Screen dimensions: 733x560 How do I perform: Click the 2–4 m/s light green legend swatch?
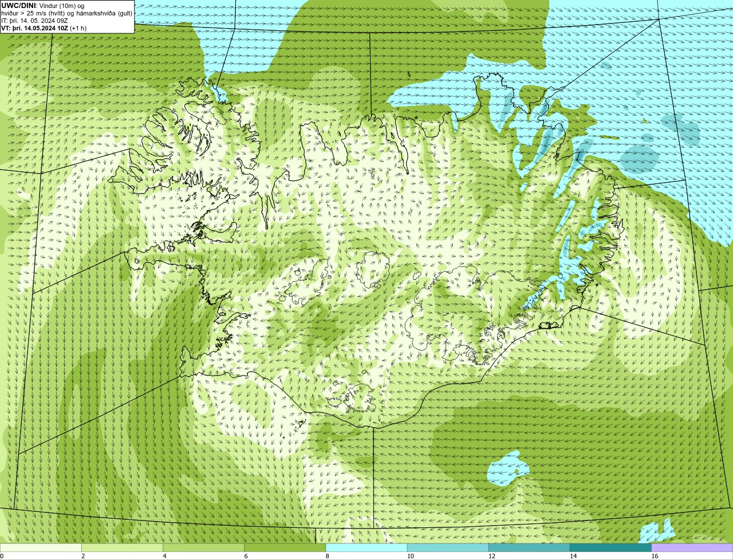[x=122, y=547]
